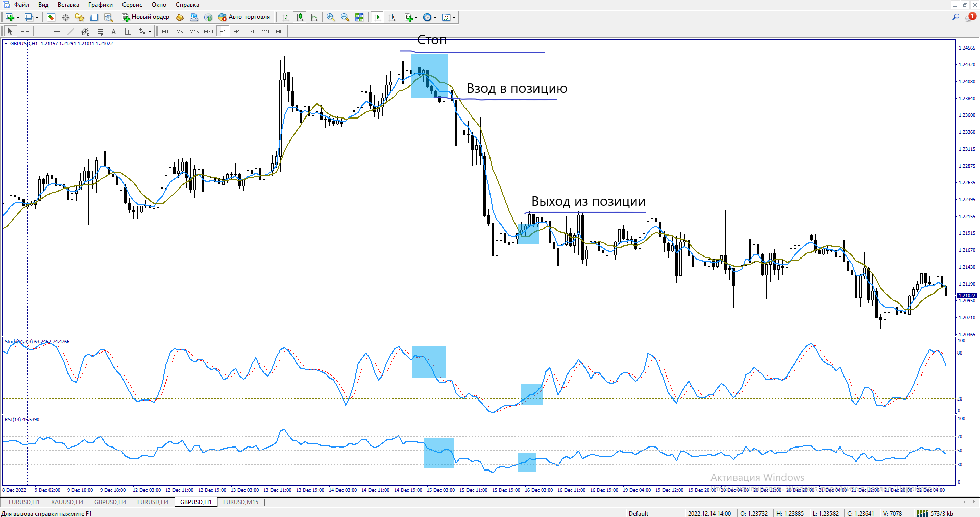Open the Сервис menu
Viewport: 980px width, 517px height.
[132, 5]
